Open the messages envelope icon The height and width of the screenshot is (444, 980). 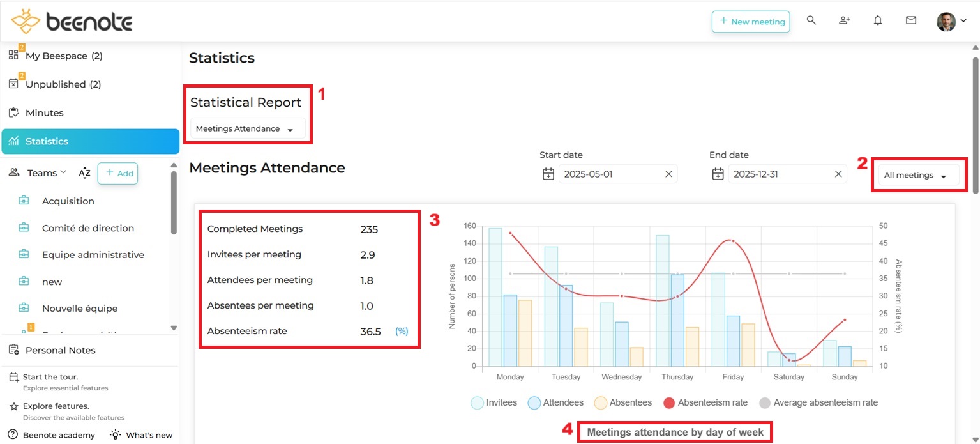(910, 20)
